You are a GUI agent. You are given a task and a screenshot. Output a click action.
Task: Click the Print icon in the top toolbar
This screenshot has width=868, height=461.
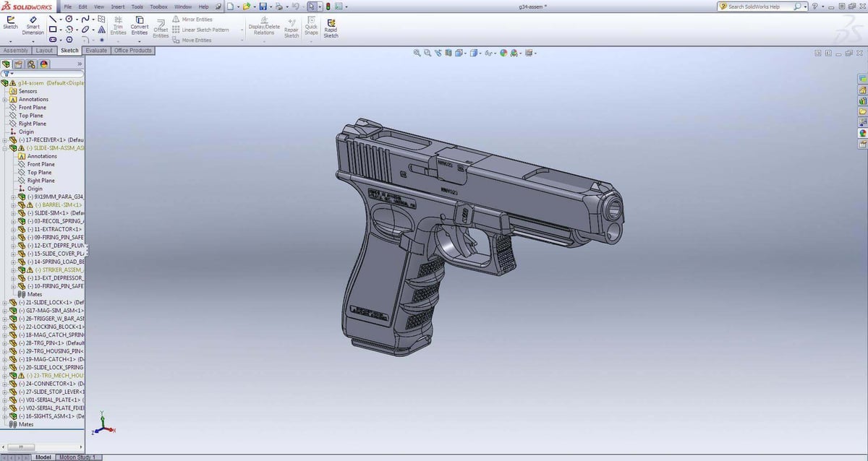coord(278,7)
